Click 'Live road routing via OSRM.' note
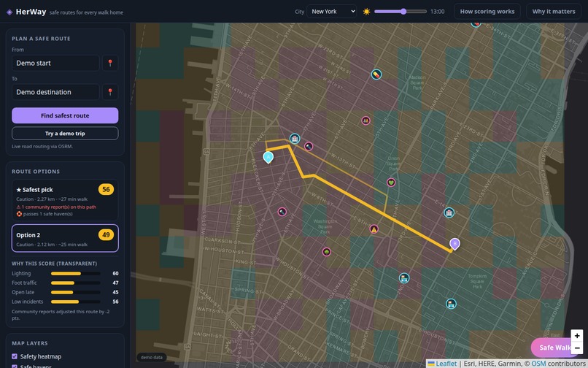Screen dimensions: 588x368 pos(42,147)
